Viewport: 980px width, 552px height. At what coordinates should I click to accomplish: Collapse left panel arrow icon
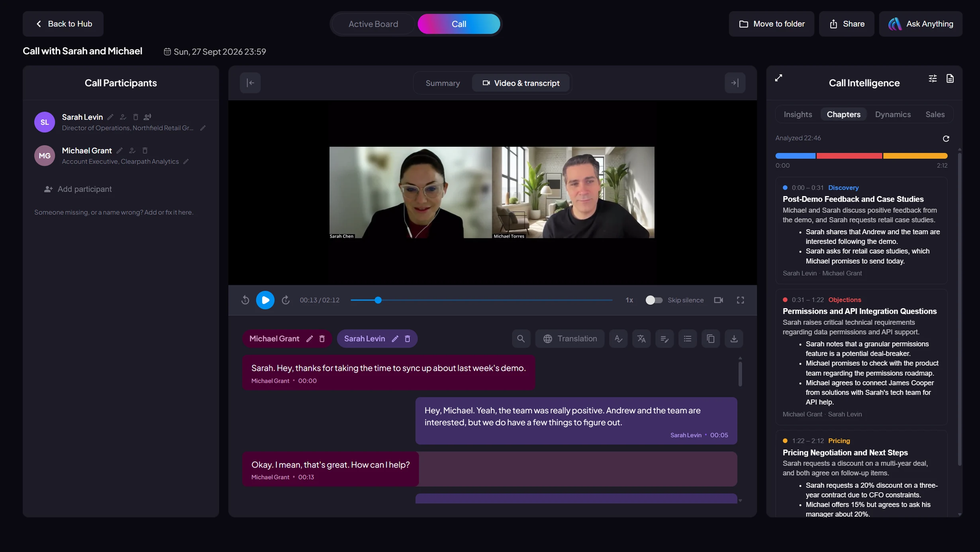pyautogui.click(x=250, y=83)
